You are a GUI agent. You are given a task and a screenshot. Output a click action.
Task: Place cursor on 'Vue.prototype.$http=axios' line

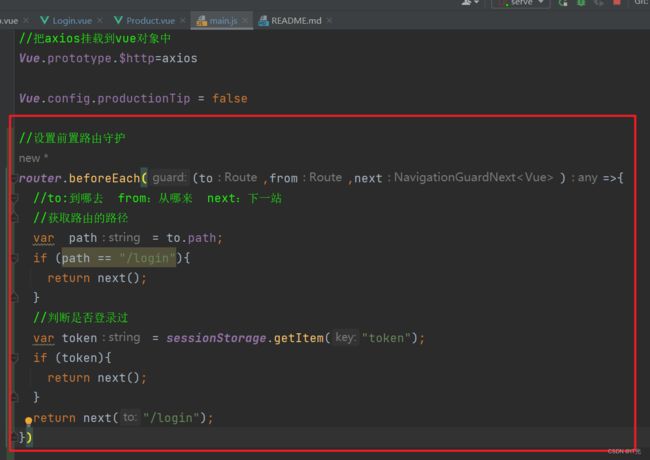click(108, 58)
